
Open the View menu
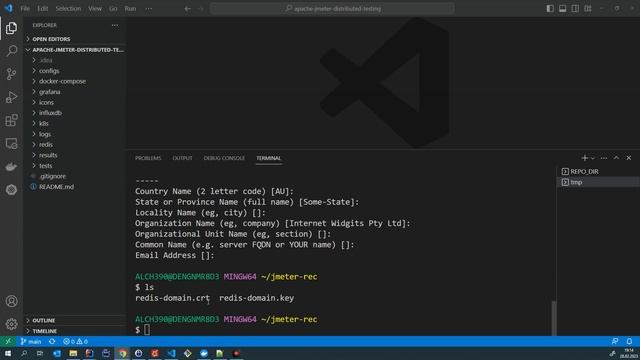95,9
